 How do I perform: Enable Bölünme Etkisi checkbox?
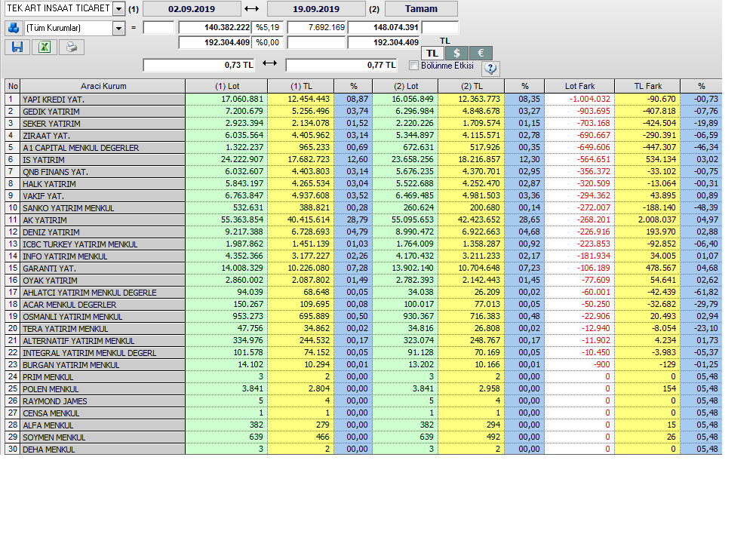(413, 65)
